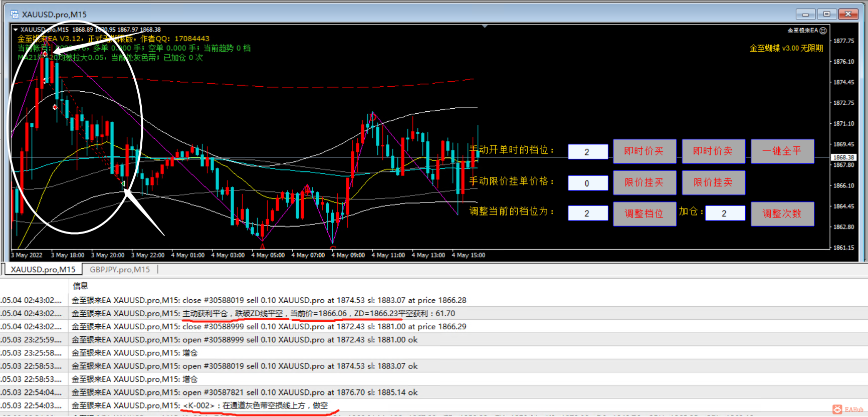
Task: Click the chart shift triangle marker on top edge
Action: [485, 26]
